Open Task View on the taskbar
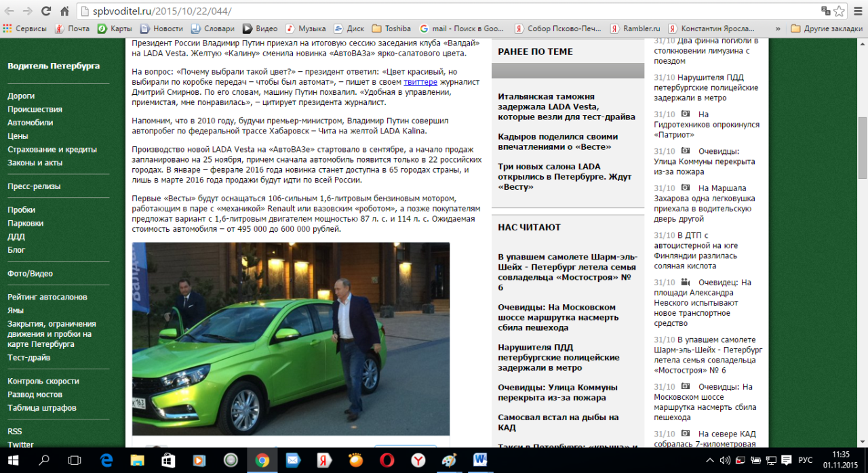This screenshot has width=868, height=473. point(75,460)
